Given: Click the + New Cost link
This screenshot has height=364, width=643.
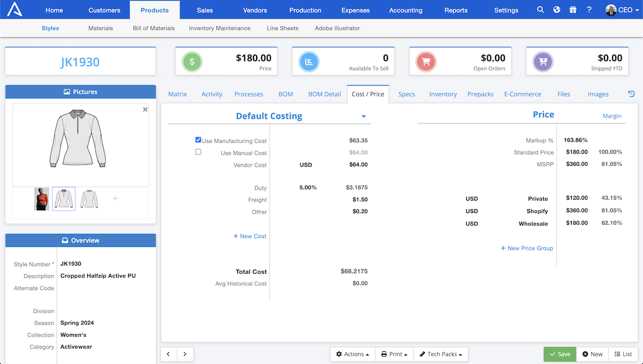Looking at the screenshot, I should tap(250, 236).
